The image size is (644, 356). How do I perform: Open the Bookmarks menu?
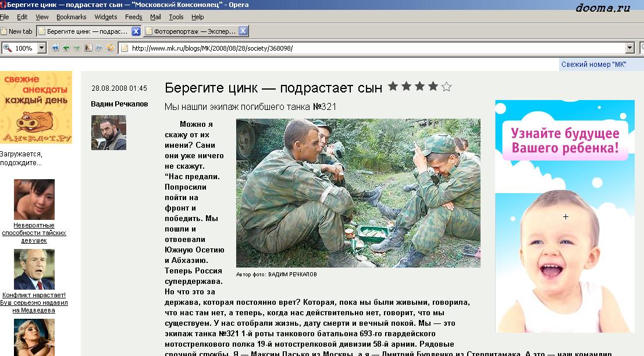(71, 17)
